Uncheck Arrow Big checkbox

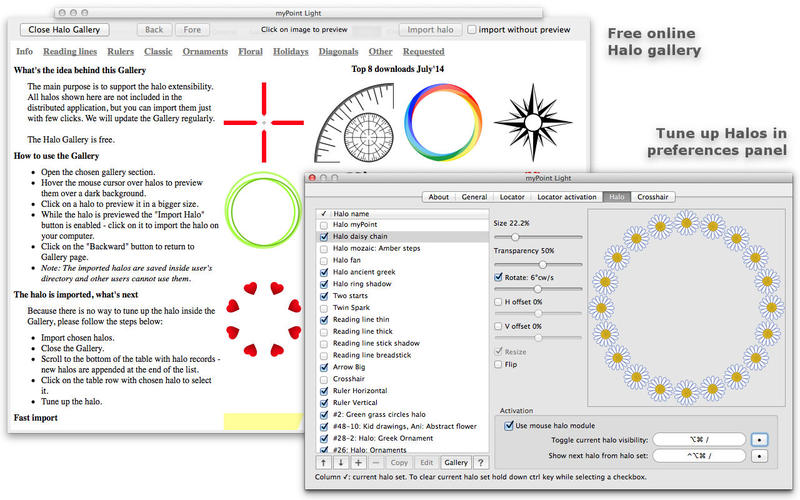323,367
